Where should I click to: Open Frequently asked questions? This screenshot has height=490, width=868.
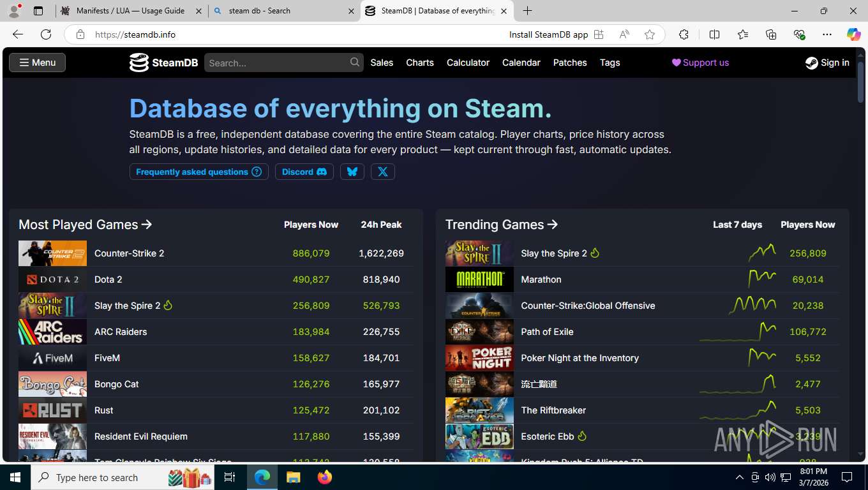click(199, 172)
